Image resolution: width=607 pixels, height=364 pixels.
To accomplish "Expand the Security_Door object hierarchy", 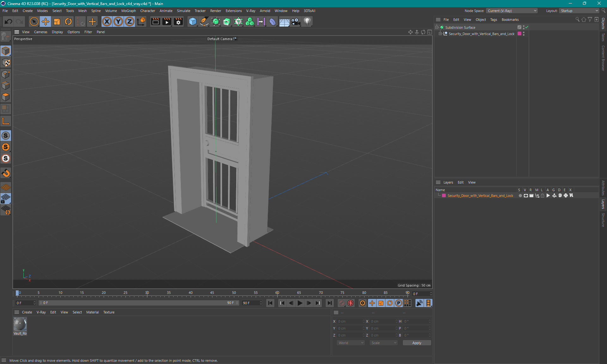I will click(x=440, y=33).
